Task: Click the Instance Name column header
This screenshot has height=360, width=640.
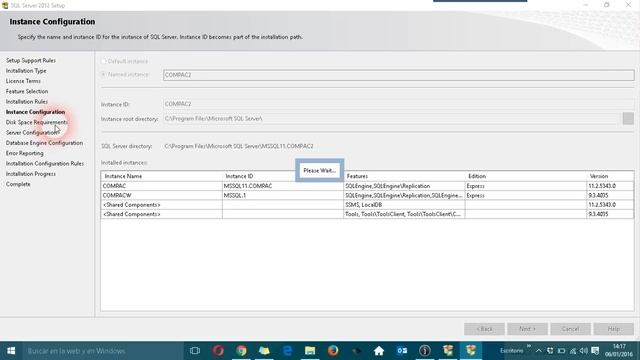Action: [161, 176]
